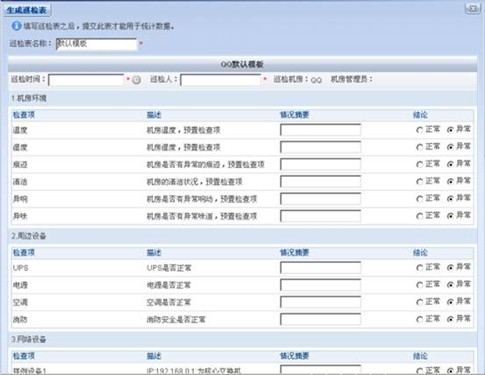485x375 pixels.
Task: Click the 机房管理员 label
Action: click(352, 79)
